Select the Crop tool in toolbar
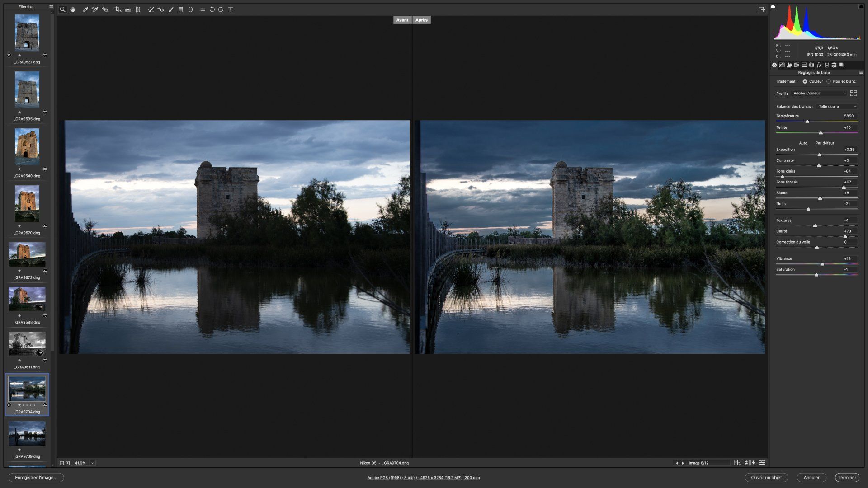The width and height of the screenshot is (868, 488). [118, 9]
